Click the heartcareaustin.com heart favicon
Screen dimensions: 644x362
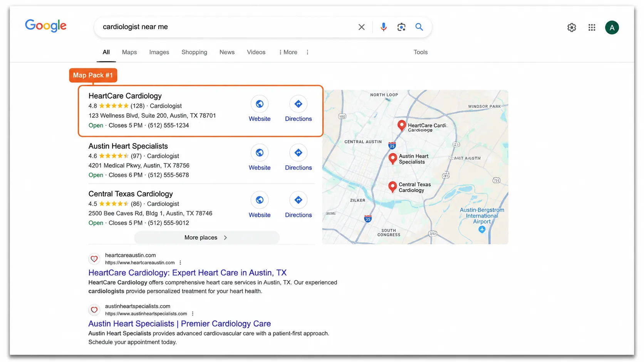(94, 259)
